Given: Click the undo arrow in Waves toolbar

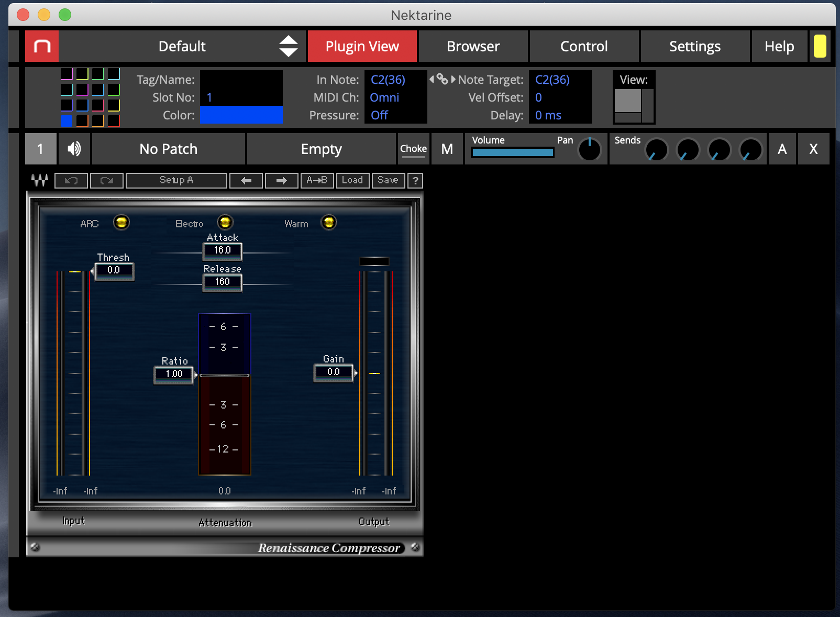Looking at the screenshot, I should click(71, 181).
